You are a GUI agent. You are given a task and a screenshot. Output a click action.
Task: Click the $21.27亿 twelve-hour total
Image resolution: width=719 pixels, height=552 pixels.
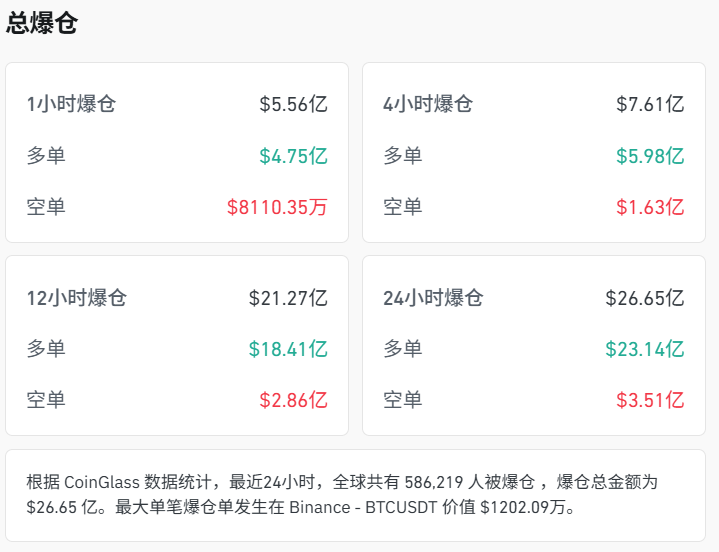(288, 298)
